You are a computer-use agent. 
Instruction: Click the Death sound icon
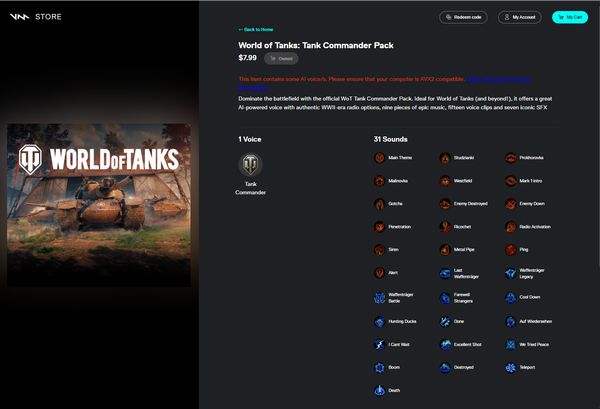(x=379, y=391)
